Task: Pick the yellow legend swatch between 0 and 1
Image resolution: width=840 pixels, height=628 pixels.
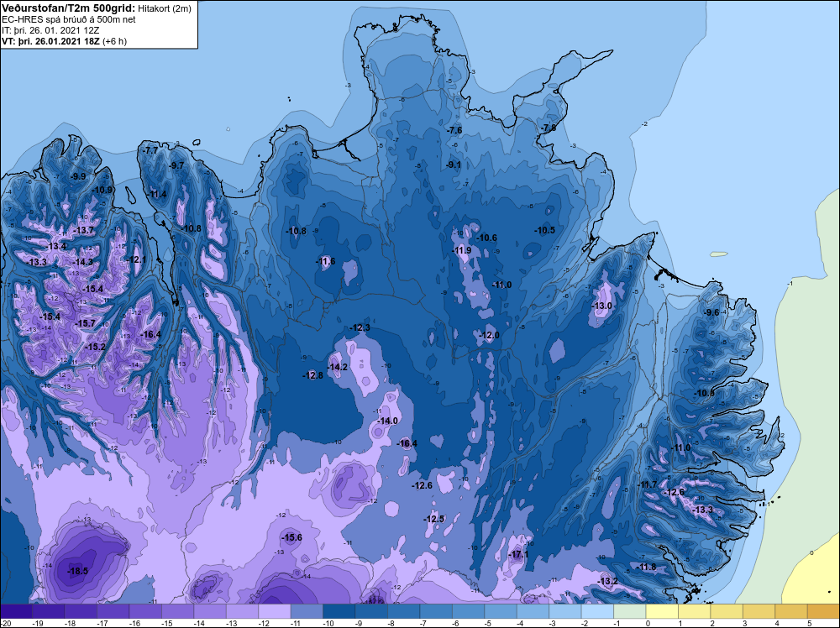Action: coord(662,611)
